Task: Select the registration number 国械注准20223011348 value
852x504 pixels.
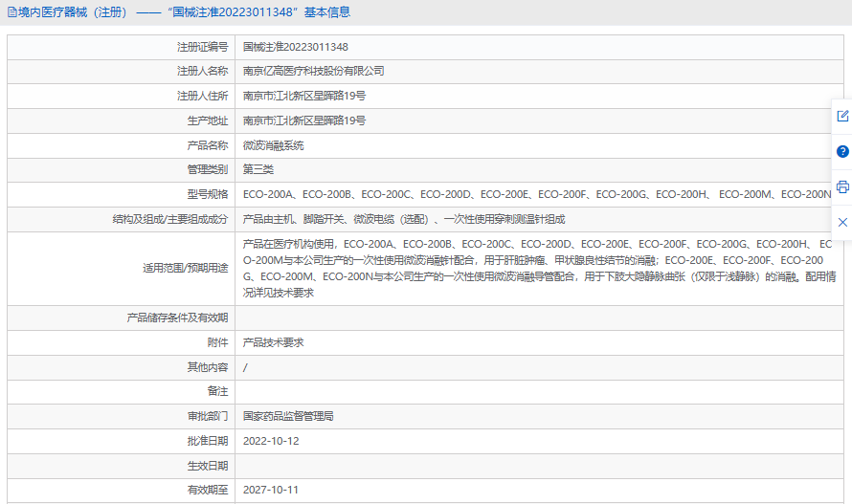Action: pos(296,47)
